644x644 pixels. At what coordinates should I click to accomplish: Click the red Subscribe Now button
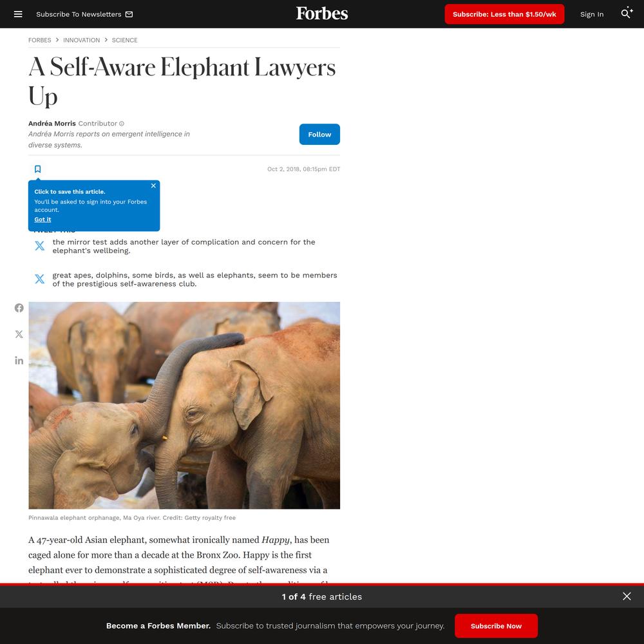click(x=496, y=626)
